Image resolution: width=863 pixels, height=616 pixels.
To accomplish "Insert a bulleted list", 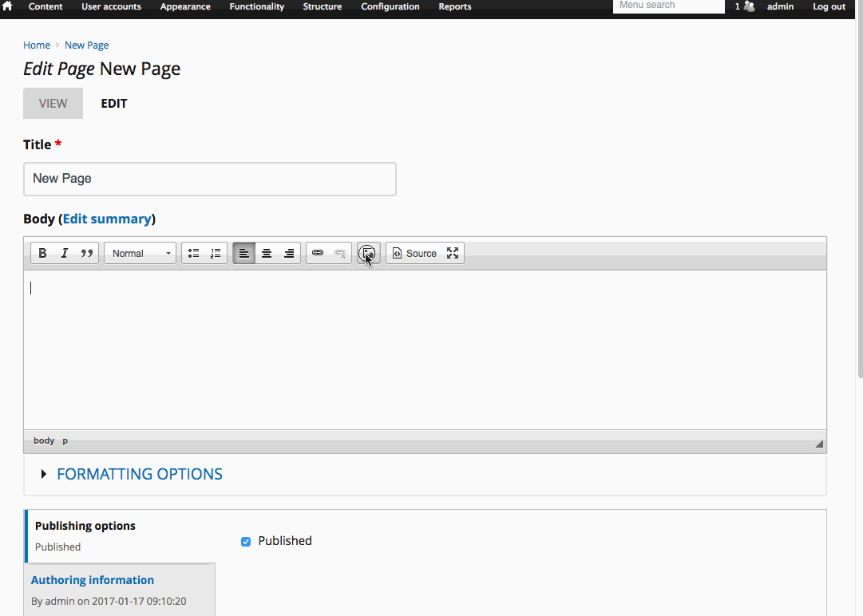I will 193,253.
